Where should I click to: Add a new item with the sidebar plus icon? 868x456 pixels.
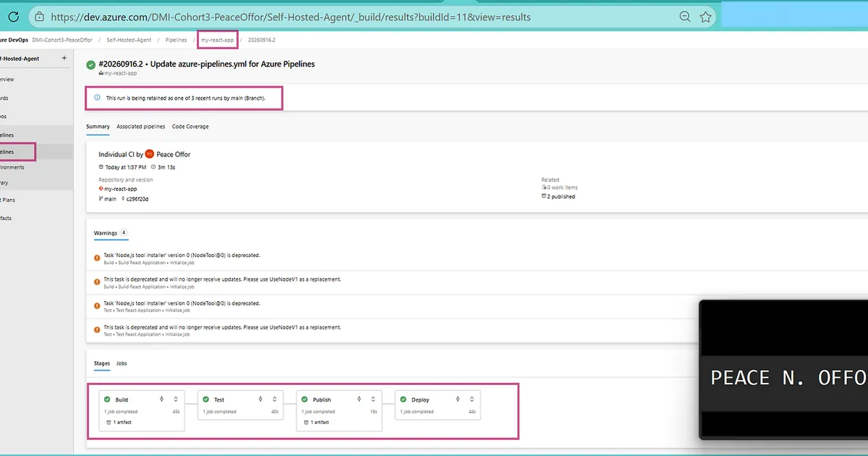[64, 58]
